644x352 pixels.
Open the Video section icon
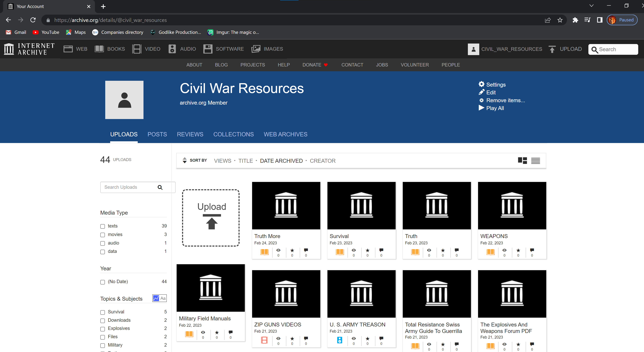(x=137, y=49)
